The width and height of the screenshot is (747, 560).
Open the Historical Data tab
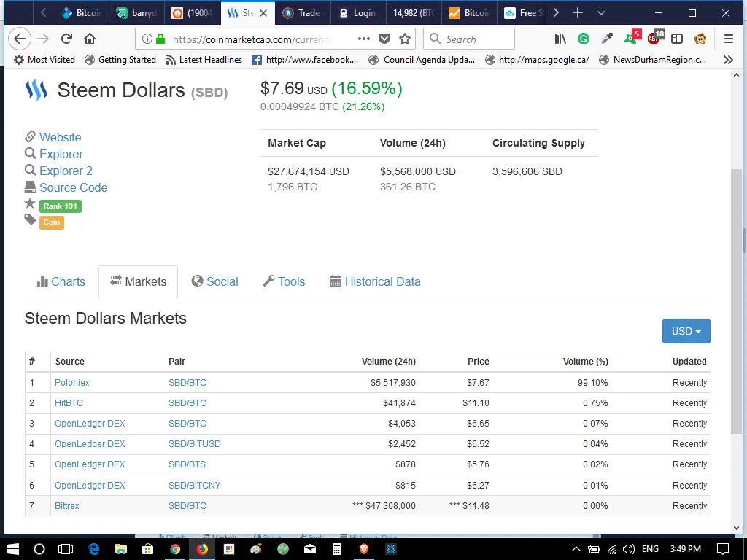[x=376, y=281]
